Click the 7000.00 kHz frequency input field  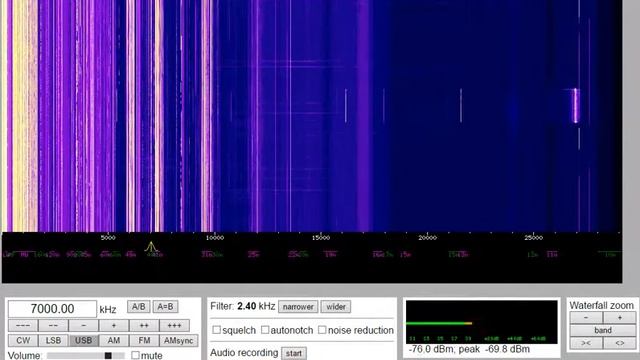coord(52,309)
